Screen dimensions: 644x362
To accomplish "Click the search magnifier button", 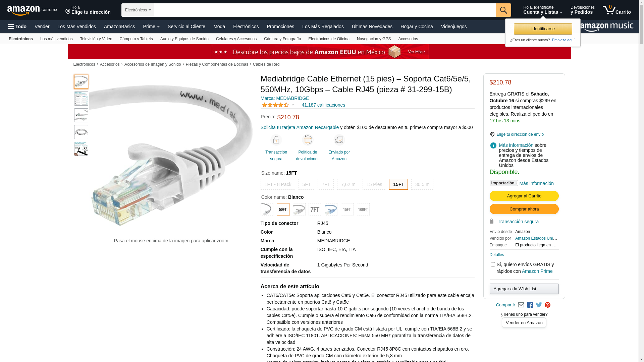I will point(503,10).
